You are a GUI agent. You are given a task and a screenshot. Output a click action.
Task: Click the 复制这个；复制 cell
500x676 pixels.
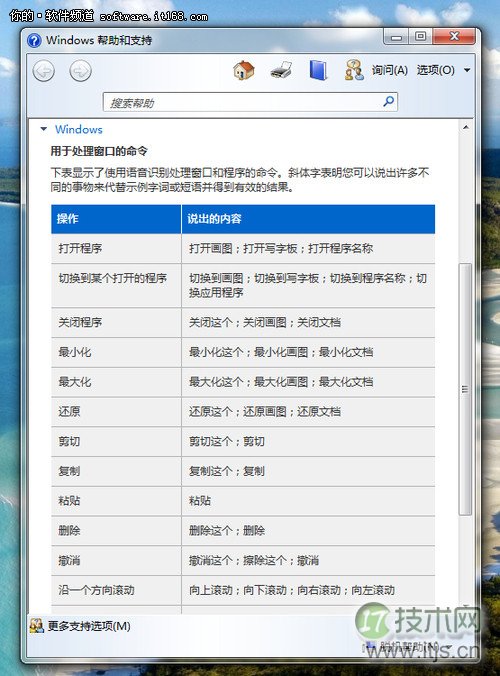point(308,472)
